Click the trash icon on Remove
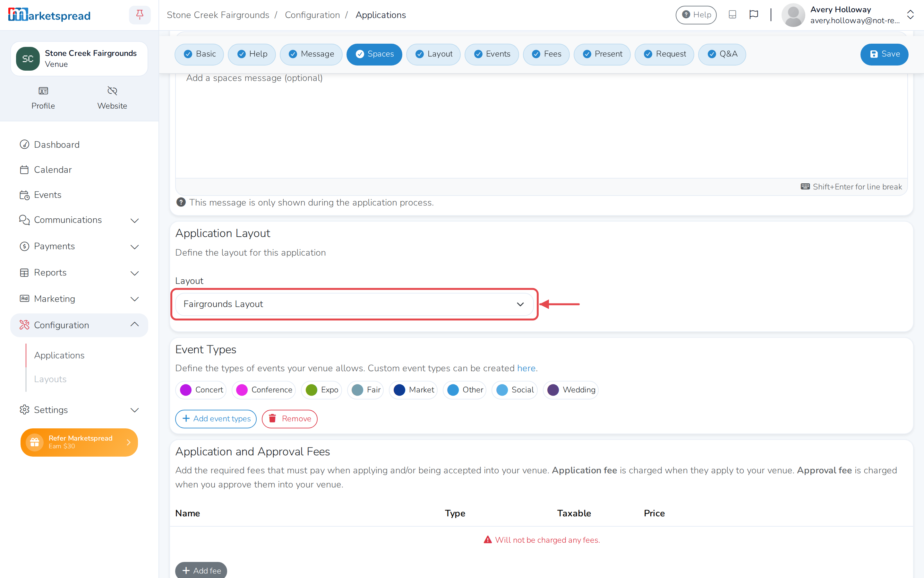 (x=272, y=419)
